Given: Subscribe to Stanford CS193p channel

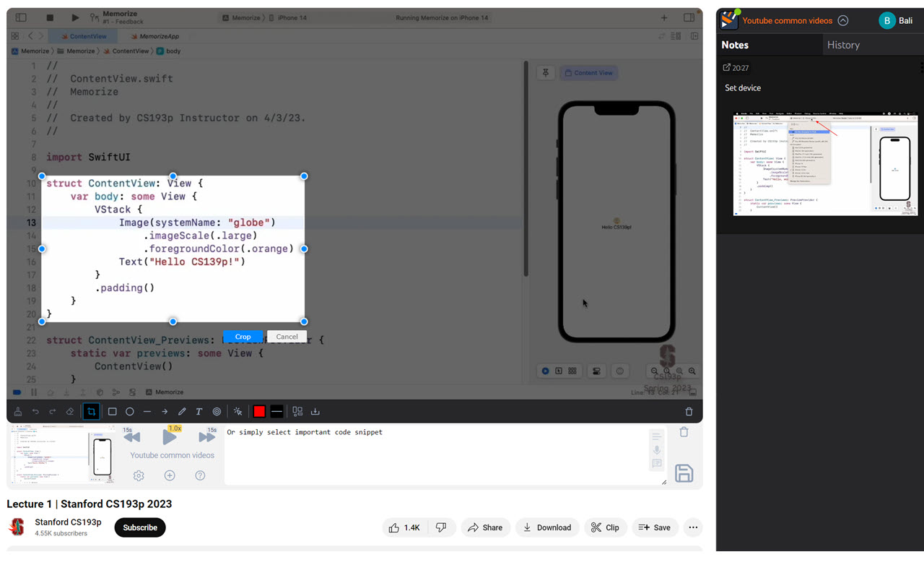Looking at the screenshot, I should point(139,527).
